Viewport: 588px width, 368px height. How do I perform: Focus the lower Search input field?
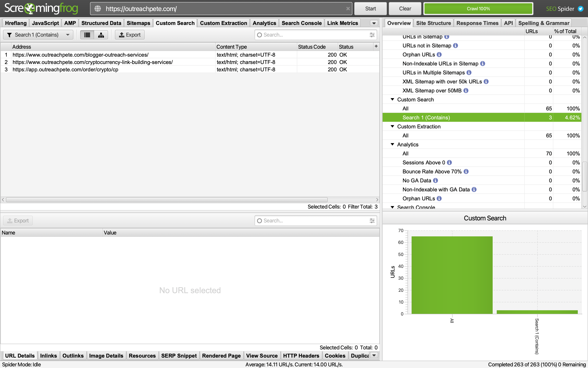[316, 221]
